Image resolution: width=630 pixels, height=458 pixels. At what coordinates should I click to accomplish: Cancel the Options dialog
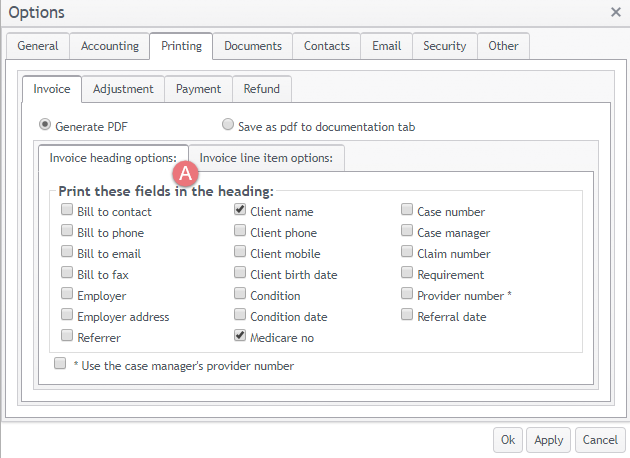click(599, 440)
